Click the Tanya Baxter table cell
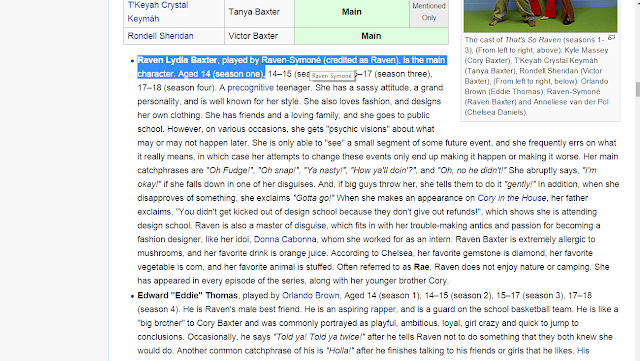 pos(259,12)
